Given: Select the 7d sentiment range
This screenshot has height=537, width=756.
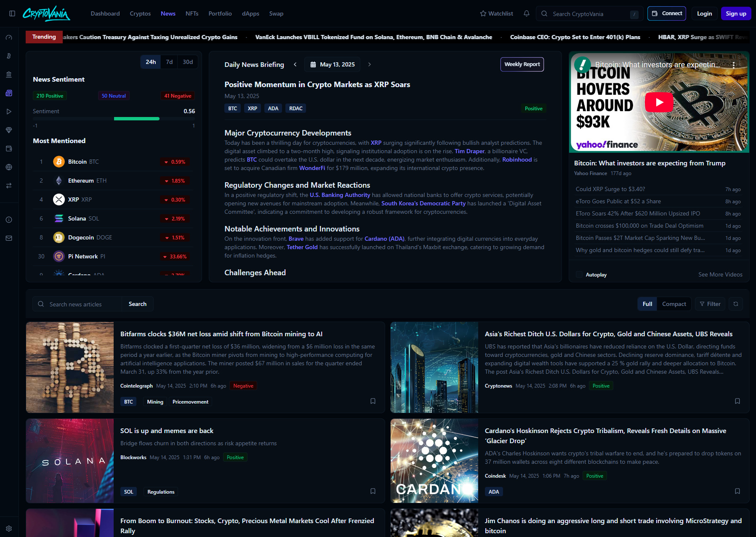Looking at the screenshot, I should point(169,62).
